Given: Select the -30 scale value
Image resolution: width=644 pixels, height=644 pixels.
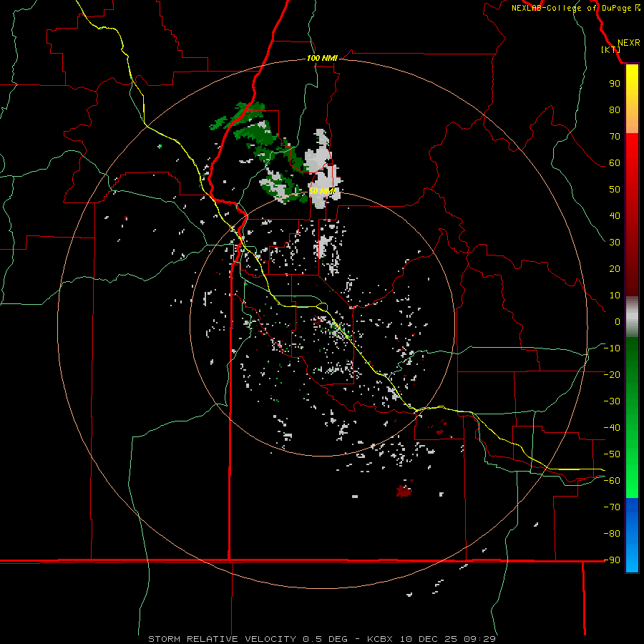Looking at the screenshot, I should tap(612, 401).
